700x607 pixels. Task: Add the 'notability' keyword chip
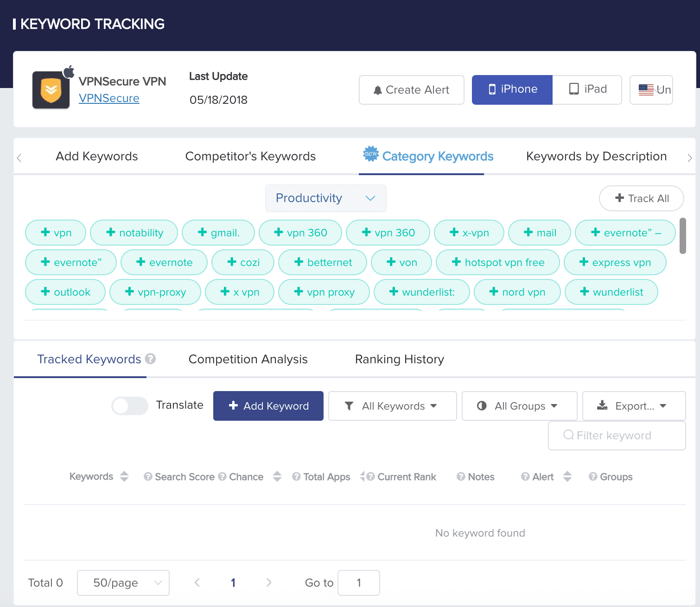click(x=134, y=233)
